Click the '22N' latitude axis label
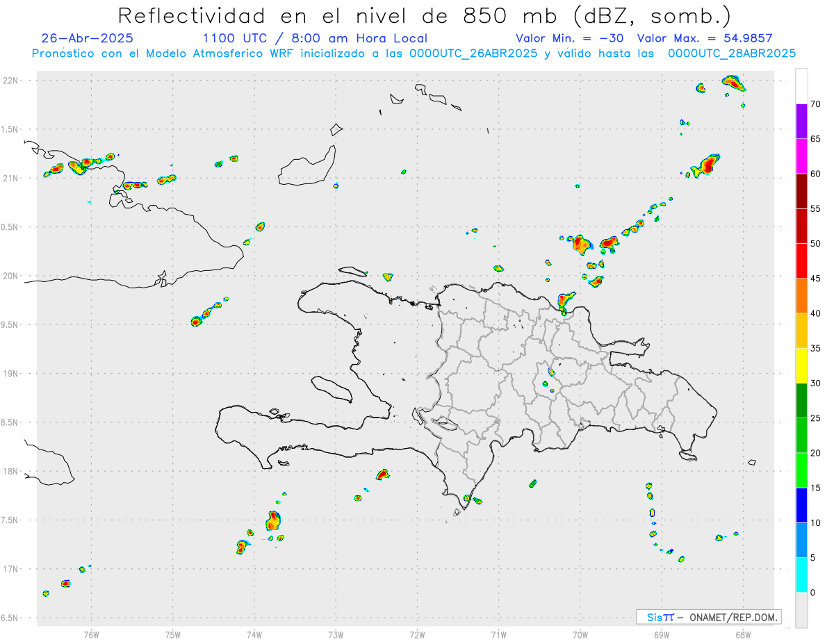 pos(12,81)
